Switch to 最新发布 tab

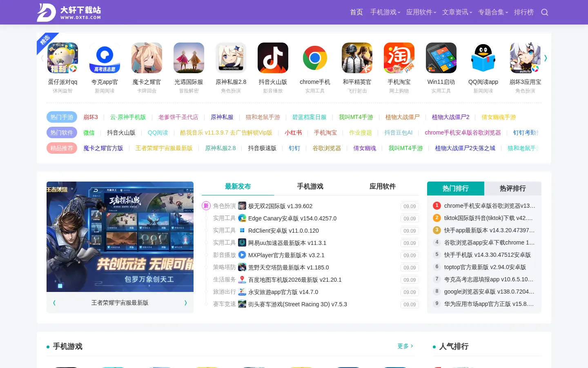pos(238,186)
